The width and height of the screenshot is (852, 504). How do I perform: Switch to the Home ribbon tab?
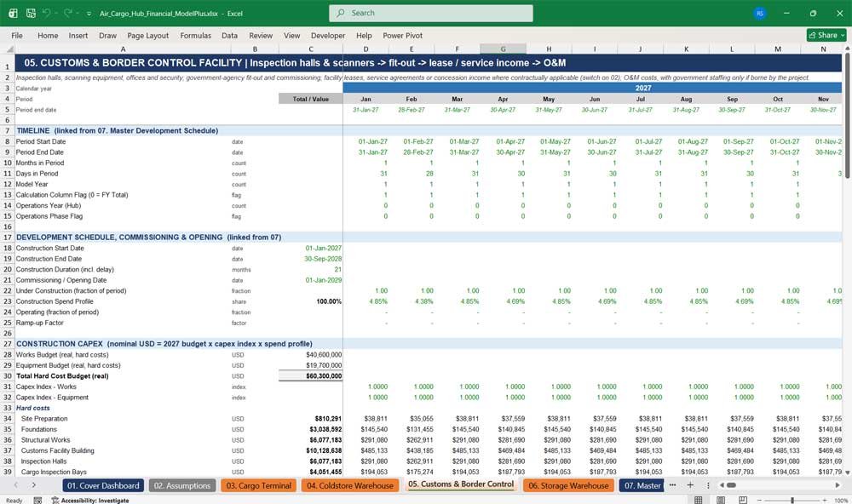tap(48, 35)
